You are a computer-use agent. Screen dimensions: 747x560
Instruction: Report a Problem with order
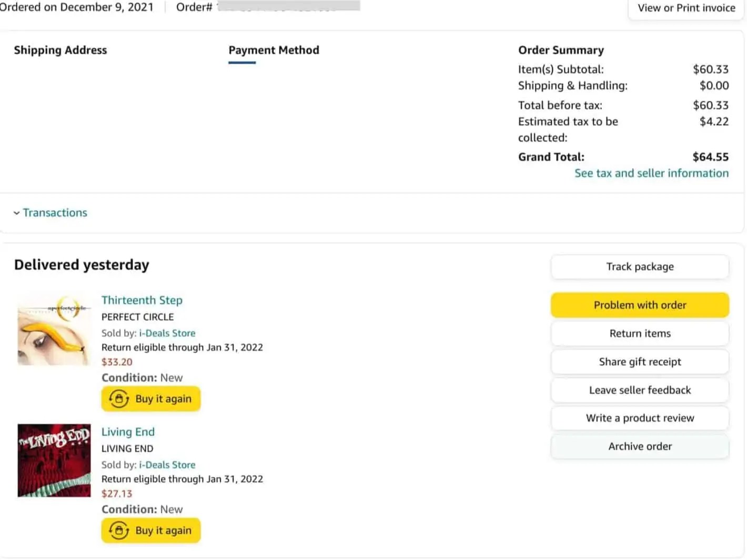[x=640, y=305]
